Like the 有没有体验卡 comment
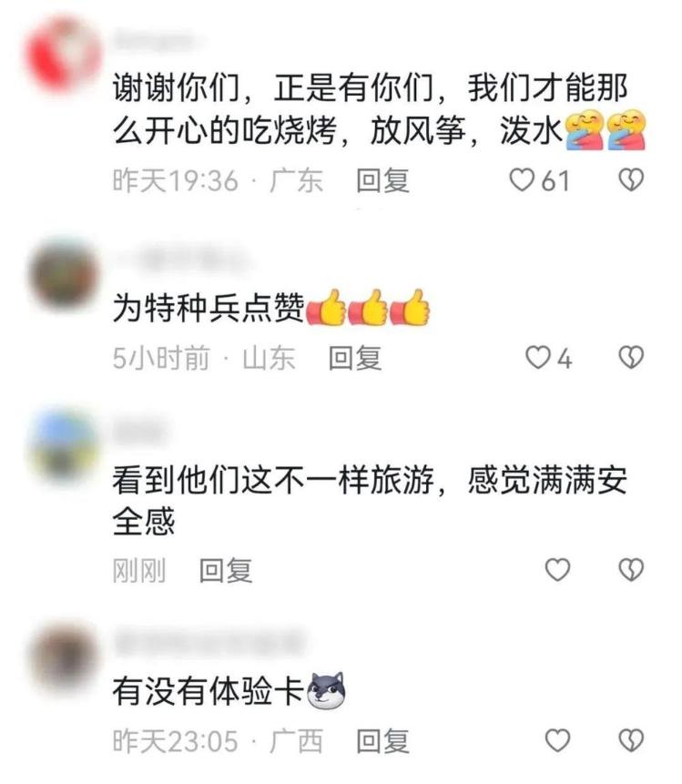Viewport: 682px width, 784px height. click(x=557, y=740)
